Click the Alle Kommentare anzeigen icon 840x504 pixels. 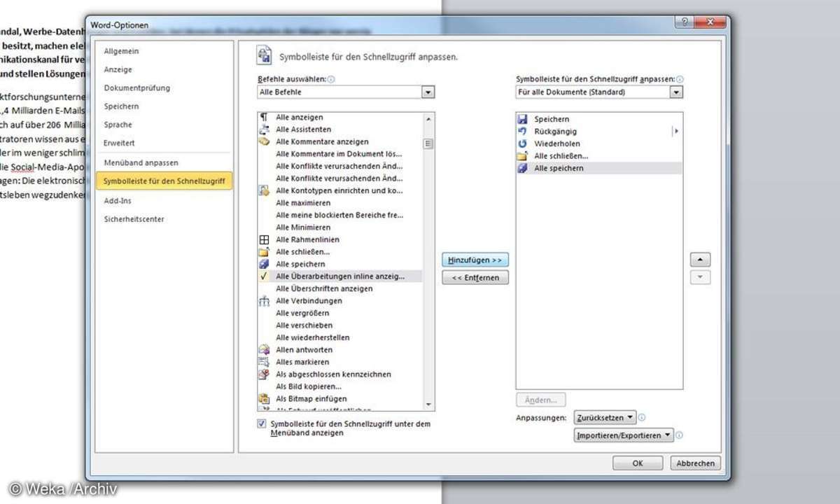[264, 141]
